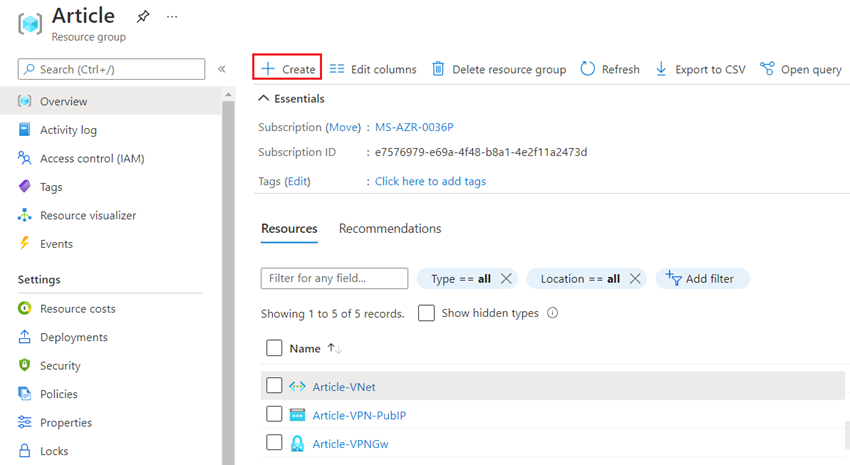Check the select-all Name header checkbox
Image resolution: width=850 pixels, height=465 pixels.
(274, 348)
